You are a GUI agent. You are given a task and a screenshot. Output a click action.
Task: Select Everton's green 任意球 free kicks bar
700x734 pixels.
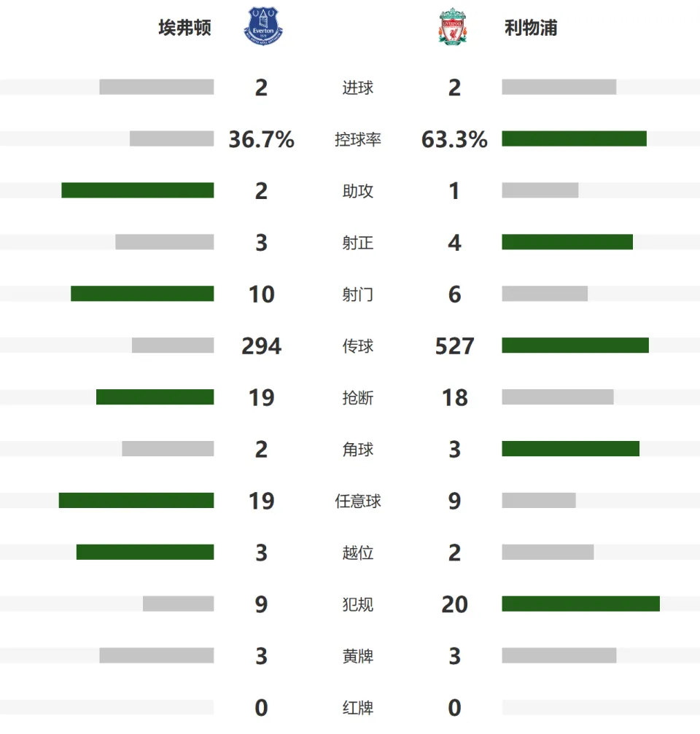pos(136,500)
